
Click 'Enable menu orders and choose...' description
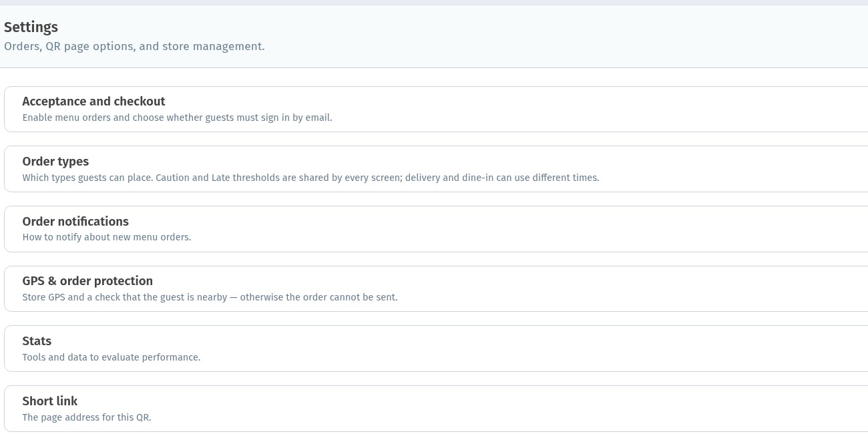177,118
